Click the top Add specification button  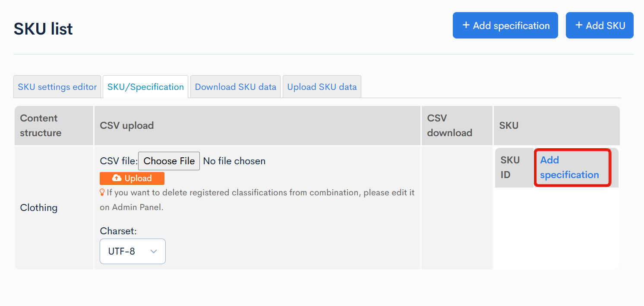tap(505, 25)
